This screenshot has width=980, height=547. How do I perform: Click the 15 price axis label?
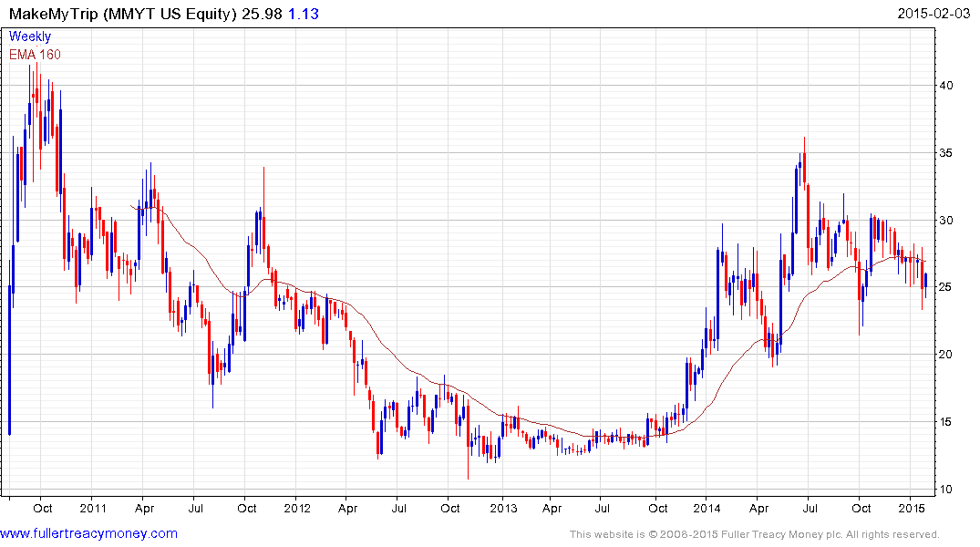point(946,422)
